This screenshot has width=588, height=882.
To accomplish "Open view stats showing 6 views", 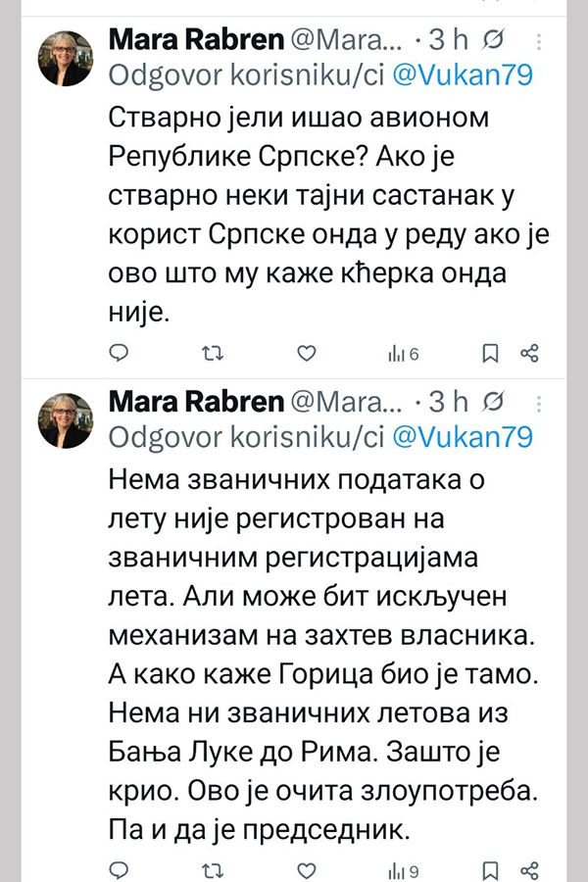I will point(404,354).
